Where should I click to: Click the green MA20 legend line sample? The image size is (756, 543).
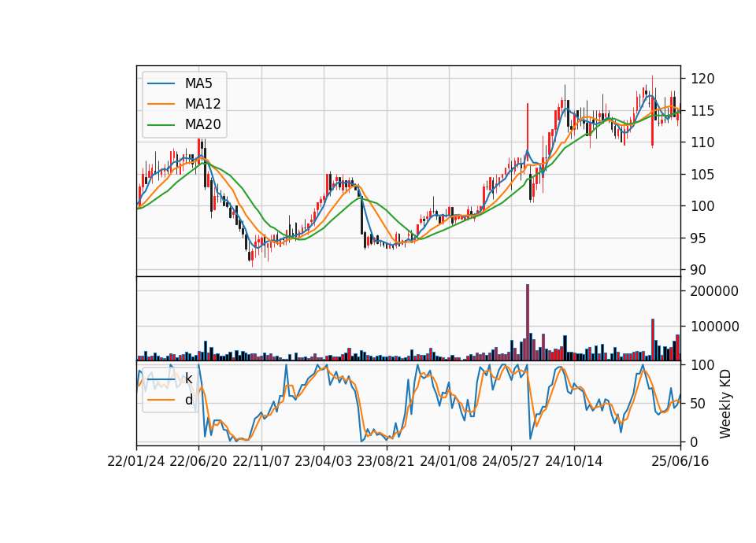click(161, 124)
